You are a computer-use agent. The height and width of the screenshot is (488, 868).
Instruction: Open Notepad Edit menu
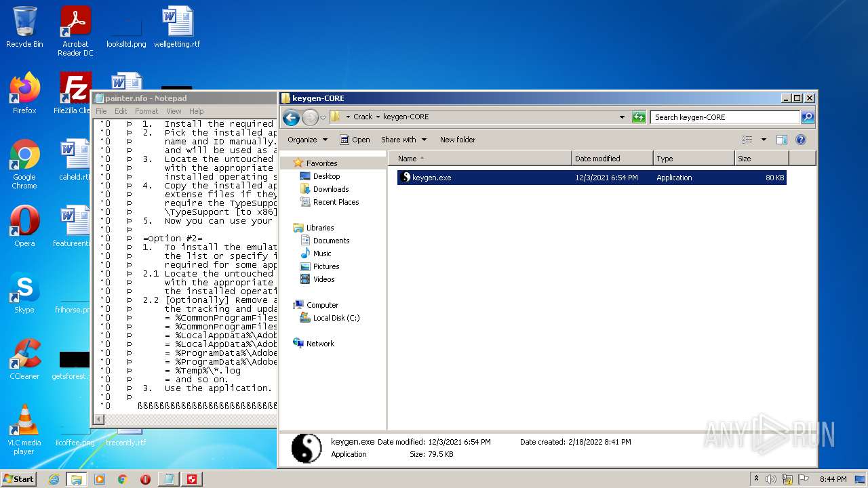click(x=121, y=111)
